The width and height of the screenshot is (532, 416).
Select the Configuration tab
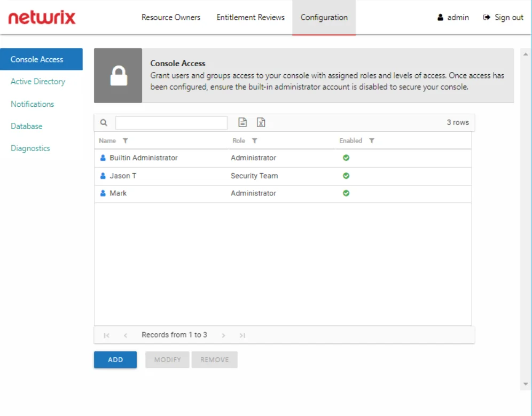(324, 17)
